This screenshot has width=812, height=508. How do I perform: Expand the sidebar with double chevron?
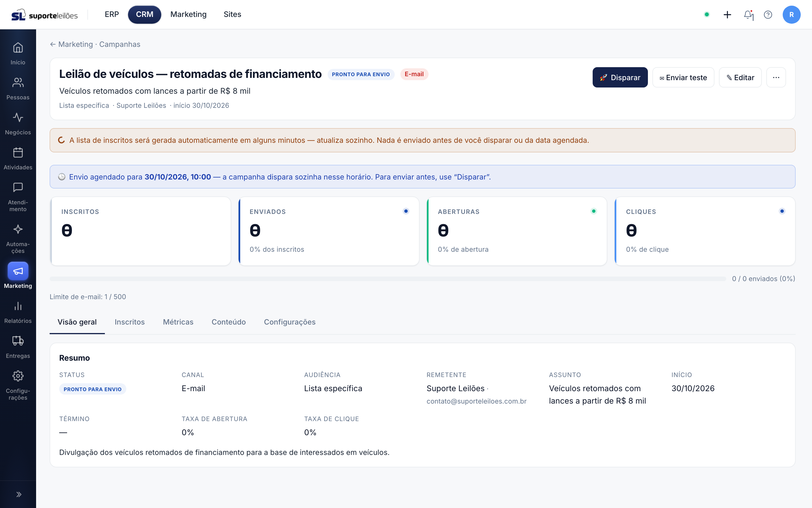tap(18, 494)
